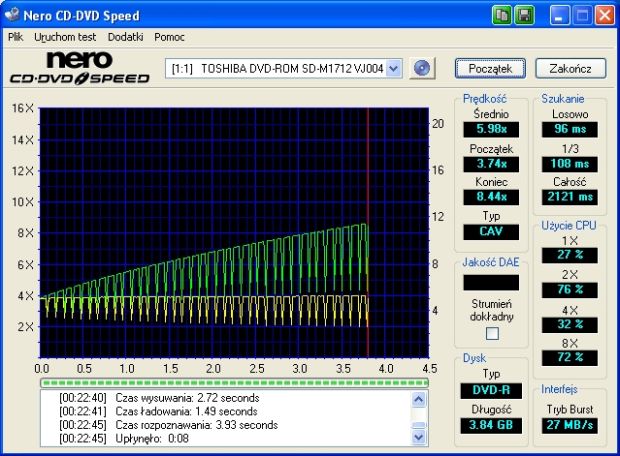This screenshot has width=620, height=456.
Task: Click the 8X CPU usage value 72 %
Action: tap(569, 358)
